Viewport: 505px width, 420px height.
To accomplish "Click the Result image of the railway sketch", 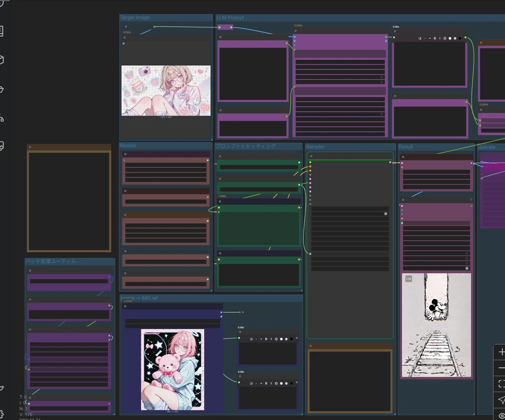I will [436, 325].
